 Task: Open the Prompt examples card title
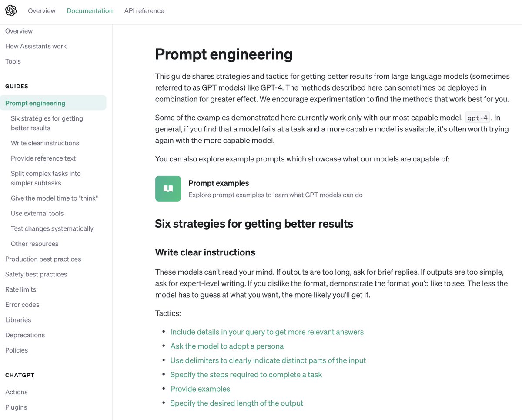219,183
